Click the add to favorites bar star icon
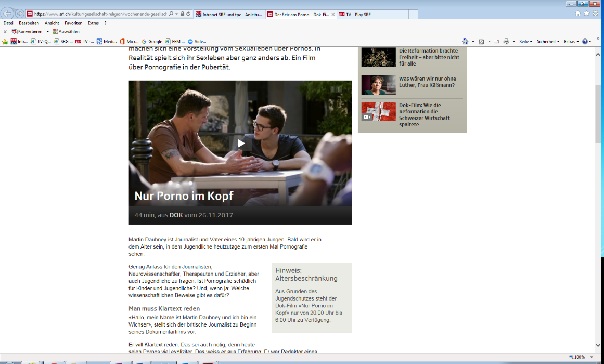 [5, 41]
